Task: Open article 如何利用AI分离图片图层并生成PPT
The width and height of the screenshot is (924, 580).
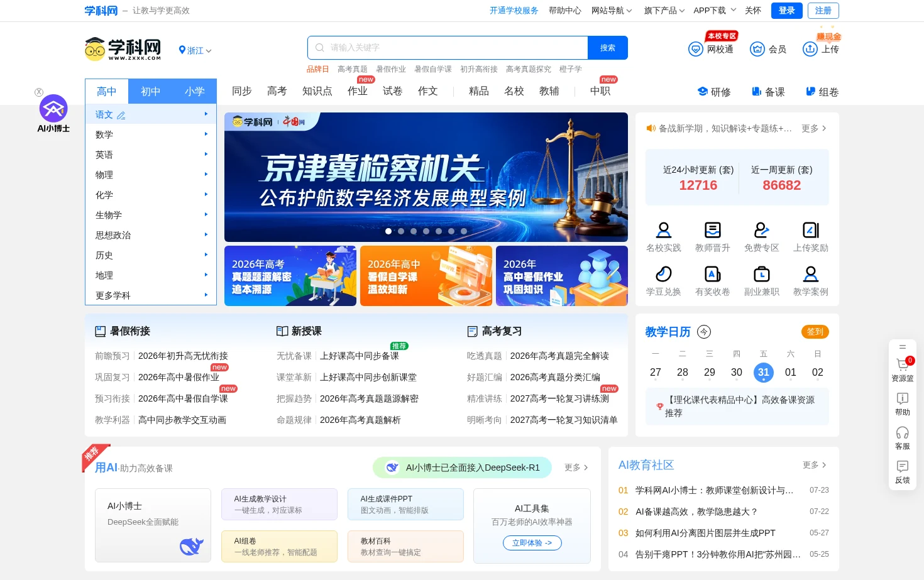Action: (x=705, y=533)
